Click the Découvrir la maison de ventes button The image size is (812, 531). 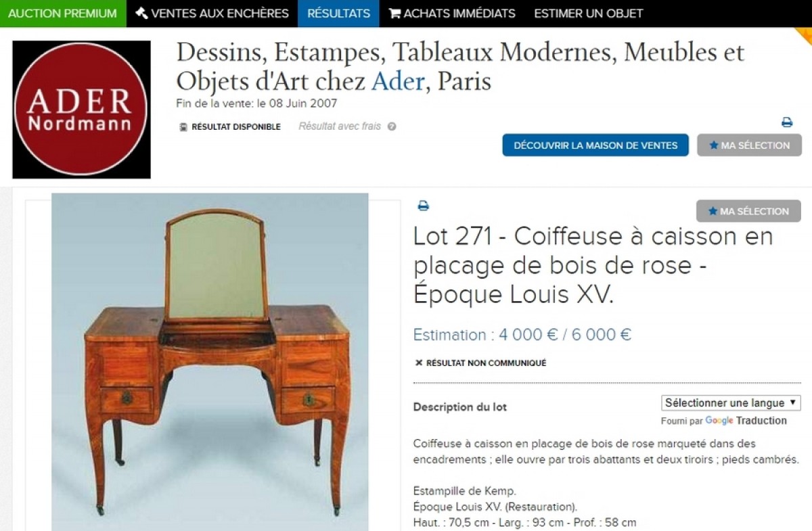595,145
